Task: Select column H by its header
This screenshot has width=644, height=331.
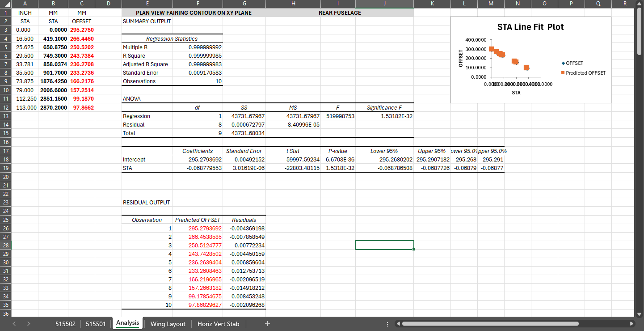Action: [x=293, y=4]
